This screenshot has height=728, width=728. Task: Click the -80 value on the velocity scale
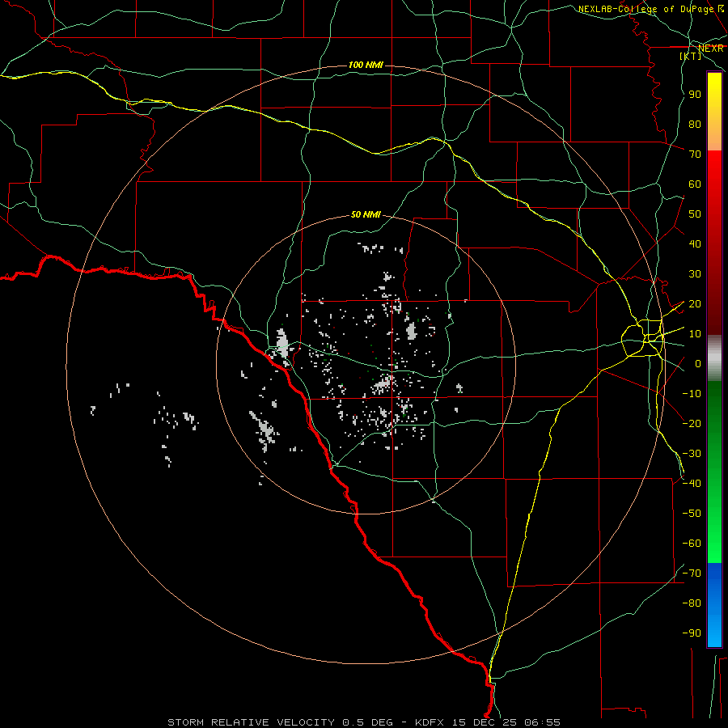pos(692,603)
